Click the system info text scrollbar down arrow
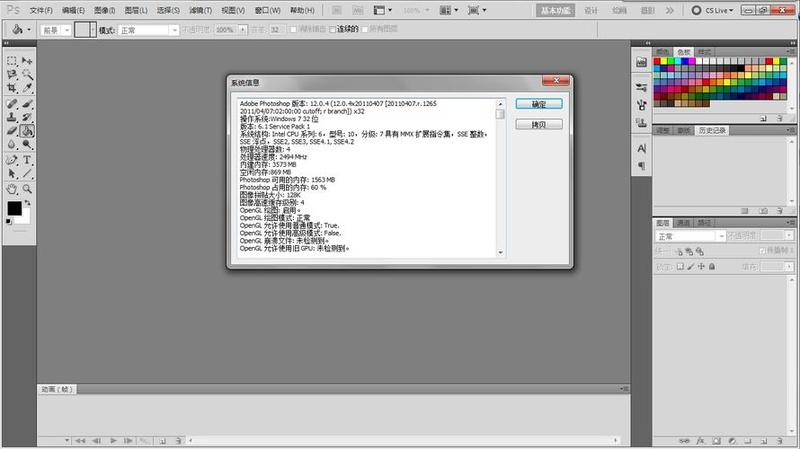 pyautogui.click(x=500, y=252)
